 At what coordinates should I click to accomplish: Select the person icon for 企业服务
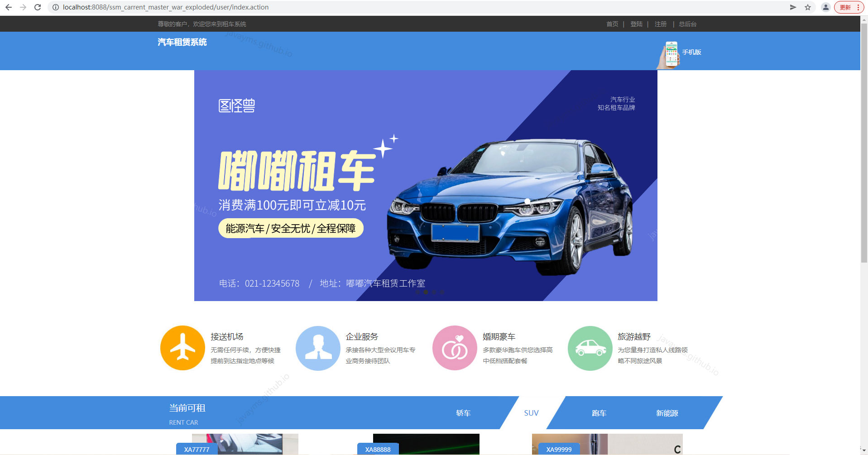point(318,348)
